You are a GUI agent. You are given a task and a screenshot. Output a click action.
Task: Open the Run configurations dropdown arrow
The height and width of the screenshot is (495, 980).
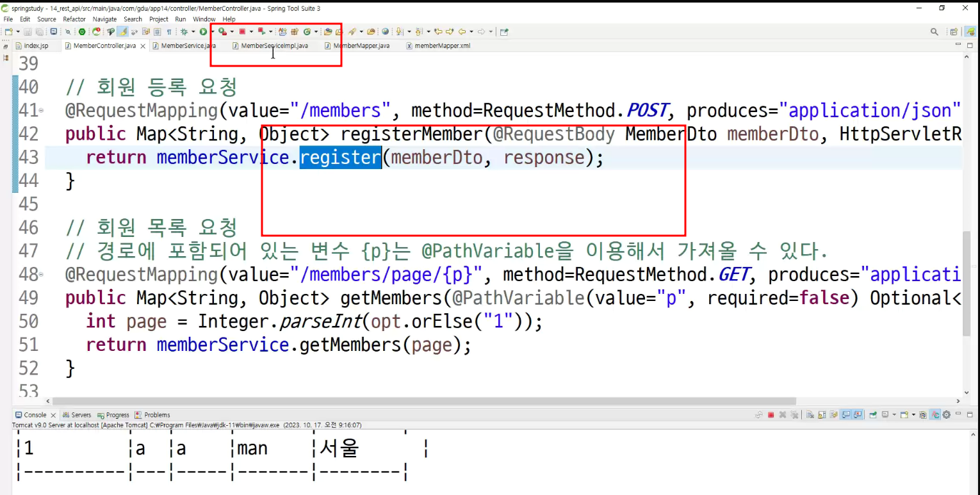(213, 31)
